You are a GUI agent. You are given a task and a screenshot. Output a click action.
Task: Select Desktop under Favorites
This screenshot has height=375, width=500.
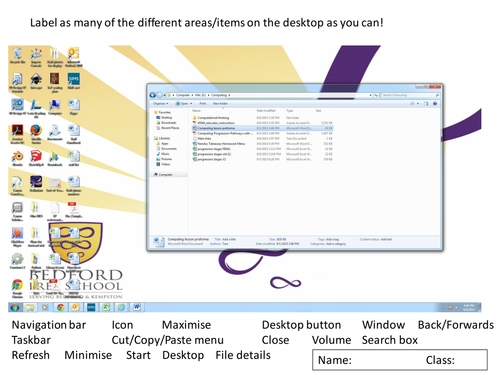164,118
